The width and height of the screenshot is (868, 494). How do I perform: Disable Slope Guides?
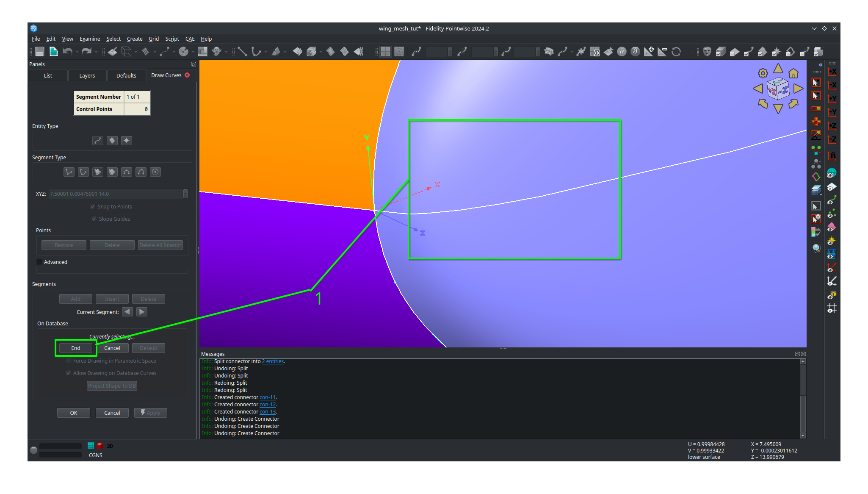click(94, 219)
